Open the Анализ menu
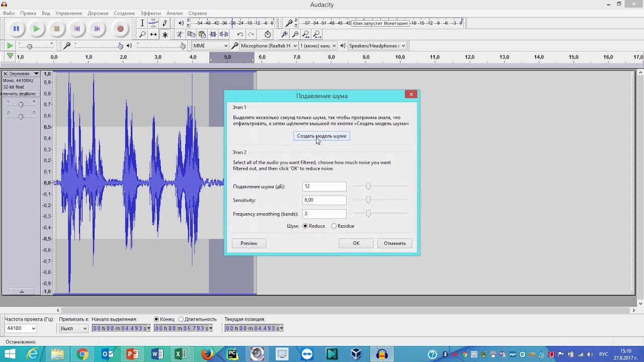This screenshot has height=362, width=644. click(x=175, y=13)
